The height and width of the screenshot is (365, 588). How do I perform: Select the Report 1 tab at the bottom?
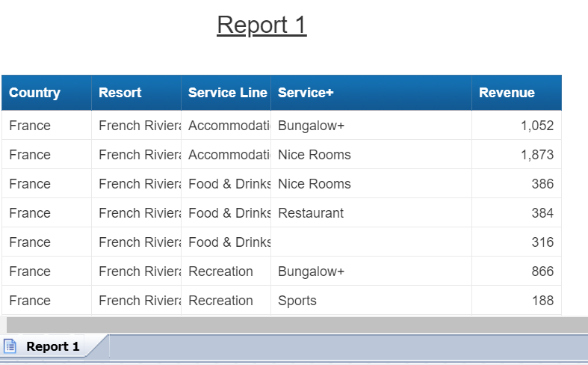[x=52, y=346]
